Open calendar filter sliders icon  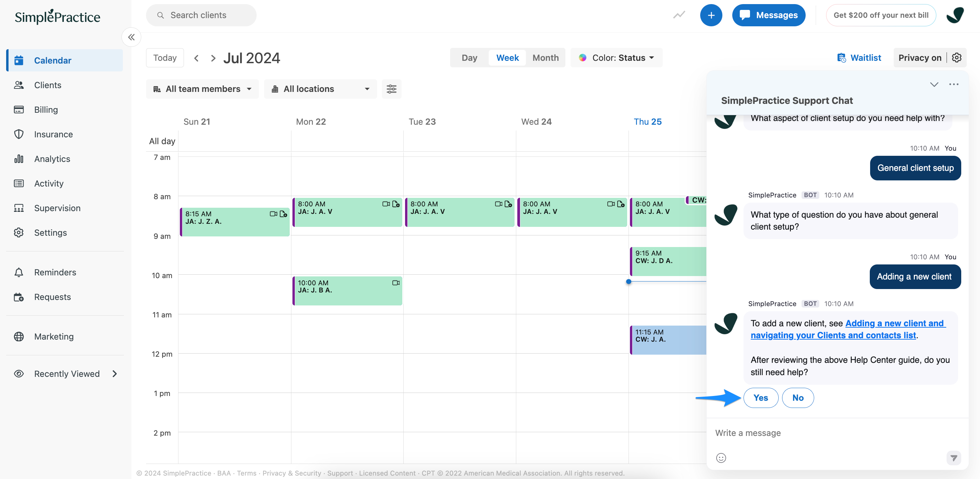click(x=391, y=89)
